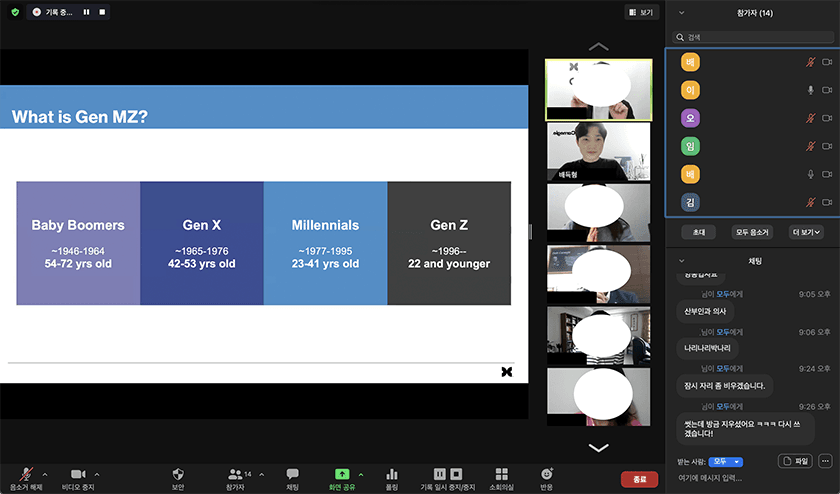The width and height of the screenshot is (840, 494).
Task: Open the Reactions (반응) emoji icon
Action: (546, 473)
